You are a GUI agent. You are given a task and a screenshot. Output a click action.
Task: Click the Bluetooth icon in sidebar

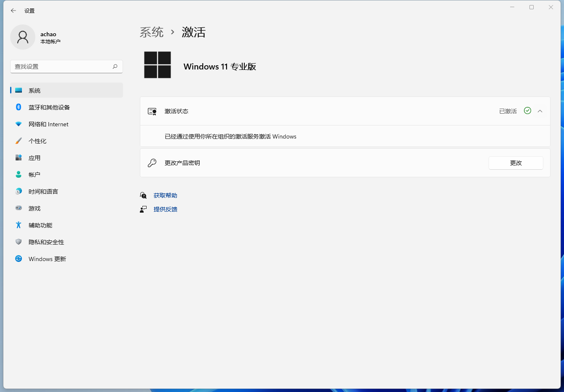(19, 107)
